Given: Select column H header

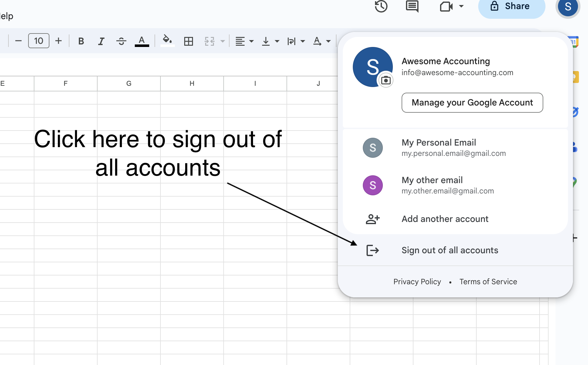Looking at the screenshot, I should click(192, 83).
